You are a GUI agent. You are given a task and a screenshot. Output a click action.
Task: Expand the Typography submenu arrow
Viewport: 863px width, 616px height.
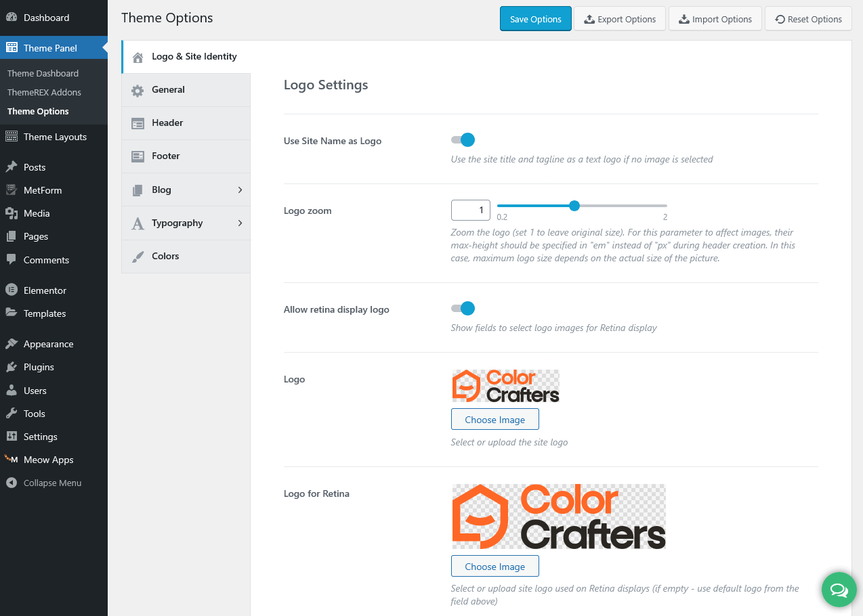(x=240, y=223)
